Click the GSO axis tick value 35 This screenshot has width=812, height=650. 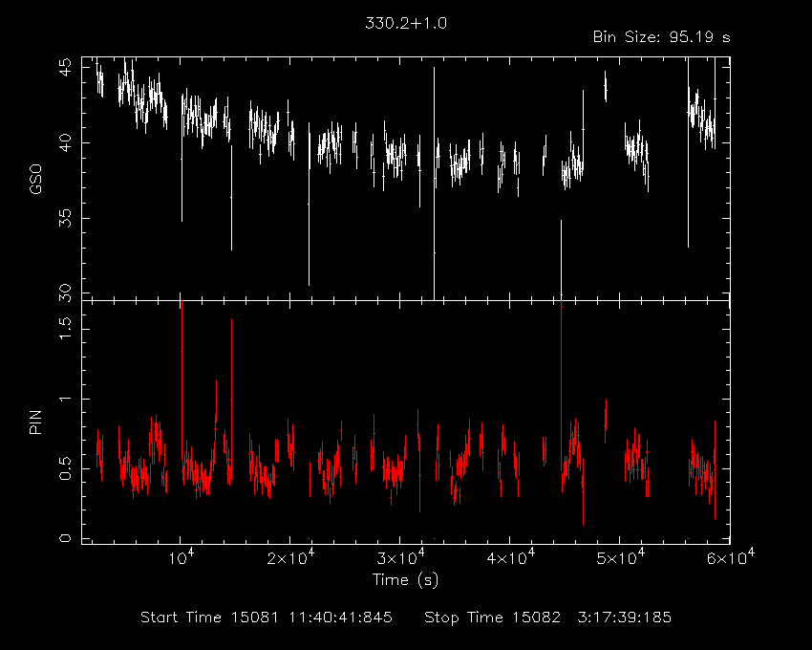tap(65, 219)
